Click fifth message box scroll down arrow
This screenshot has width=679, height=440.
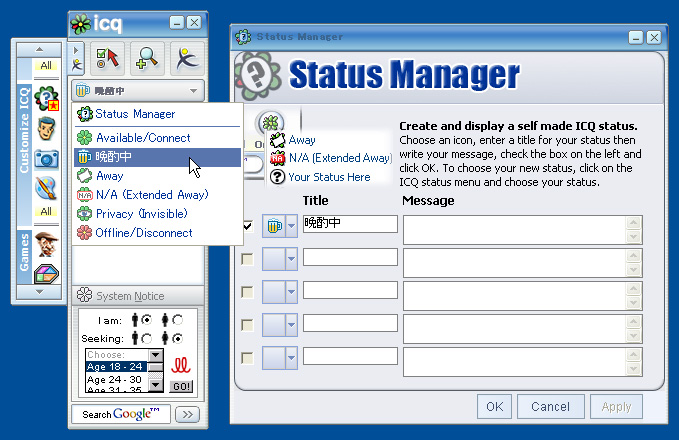(634, 369)
